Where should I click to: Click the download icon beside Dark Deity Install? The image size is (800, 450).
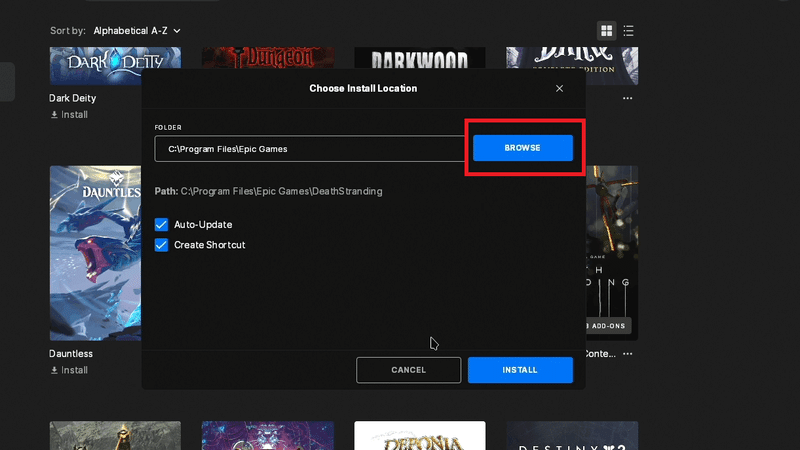[54, 115]
